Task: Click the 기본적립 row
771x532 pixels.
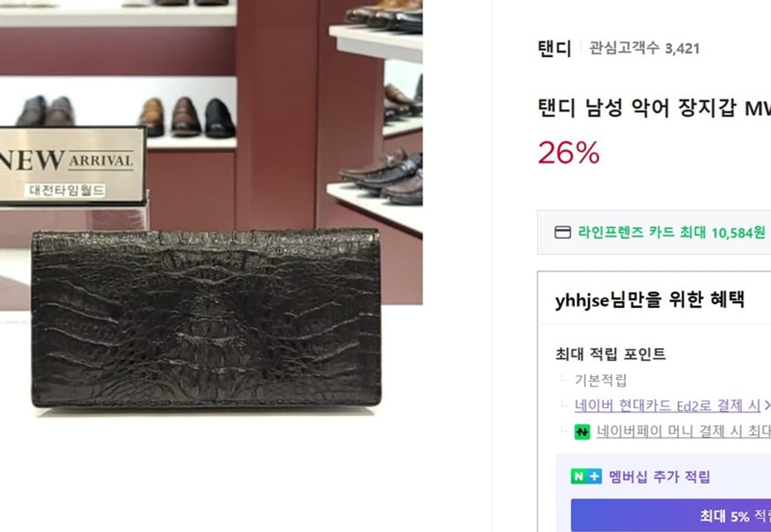Action: (601, 380)
